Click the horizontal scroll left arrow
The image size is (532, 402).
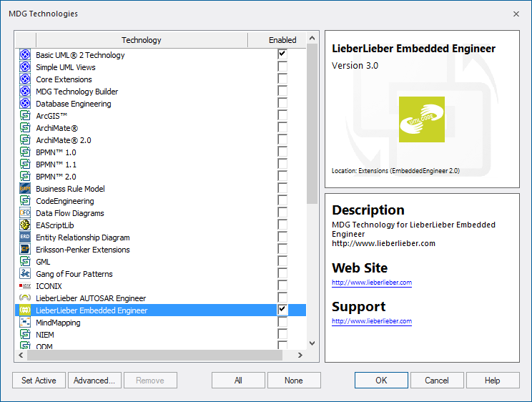tap(21, 355)
